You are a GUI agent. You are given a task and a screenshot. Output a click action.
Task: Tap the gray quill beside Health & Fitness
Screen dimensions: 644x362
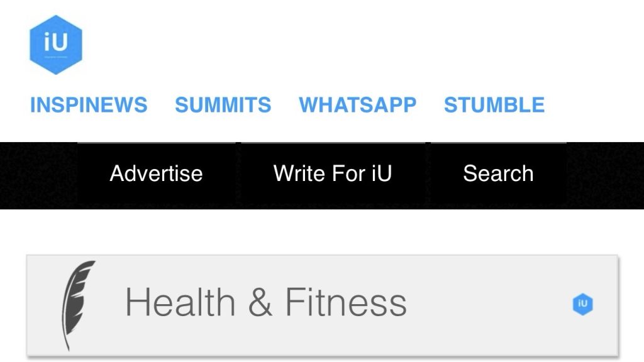click(77, 304)
